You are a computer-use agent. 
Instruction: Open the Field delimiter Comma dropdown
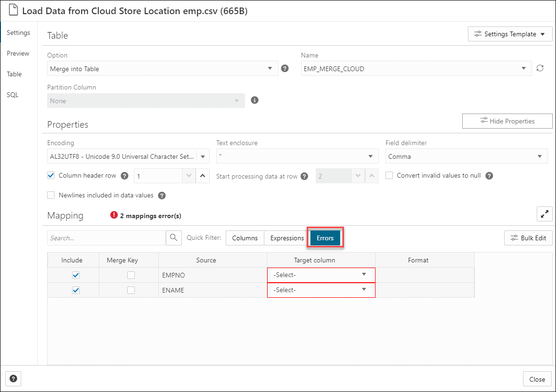coord(466,156)
